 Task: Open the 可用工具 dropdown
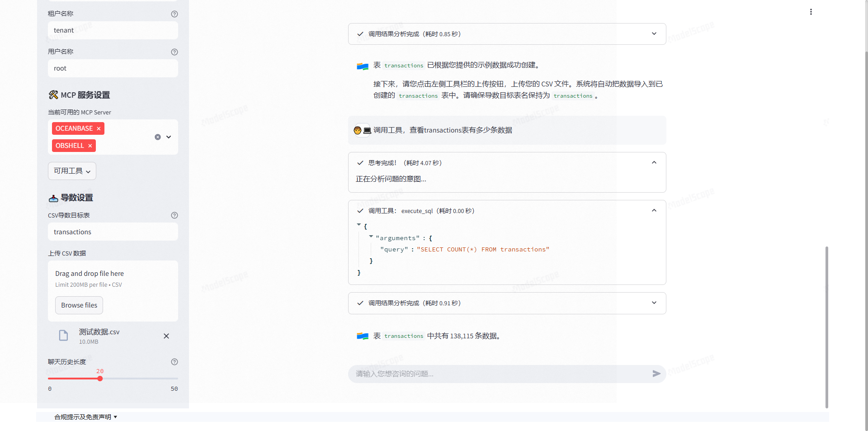pos(71,171)
